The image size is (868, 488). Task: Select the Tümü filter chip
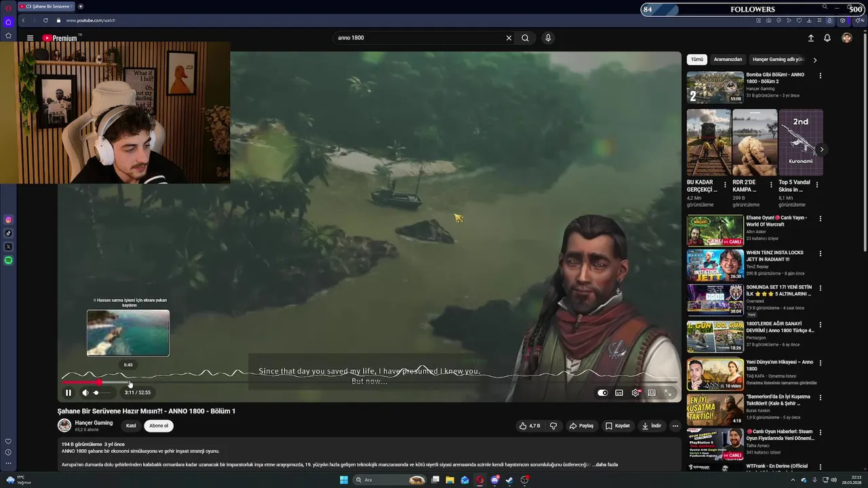tap(697, 60)
